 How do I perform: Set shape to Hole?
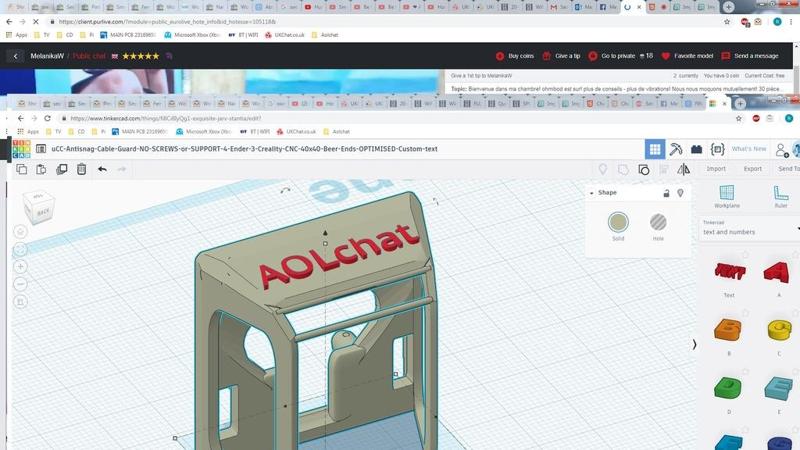tap(658, 222)
